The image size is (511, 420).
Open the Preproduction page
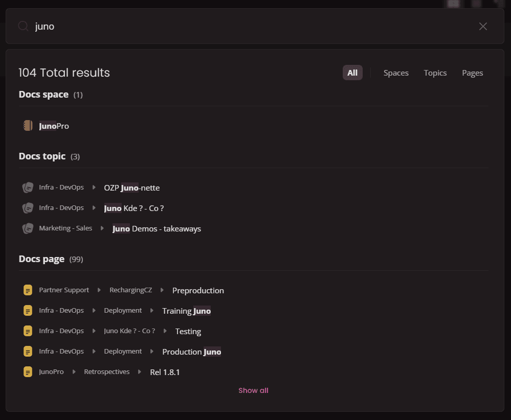198,290
